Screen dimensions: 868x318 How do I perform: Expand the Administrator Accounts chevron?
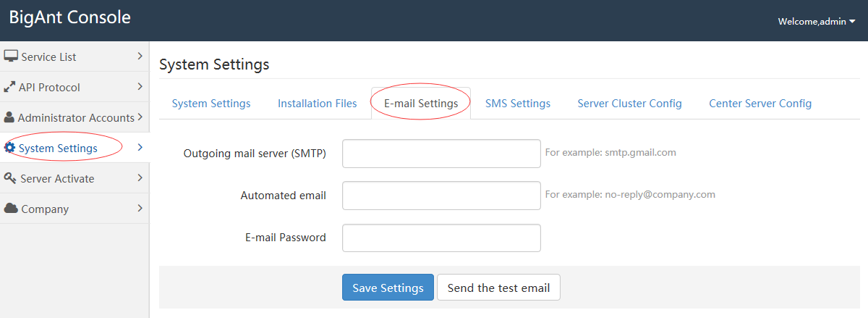pos(140,117)
